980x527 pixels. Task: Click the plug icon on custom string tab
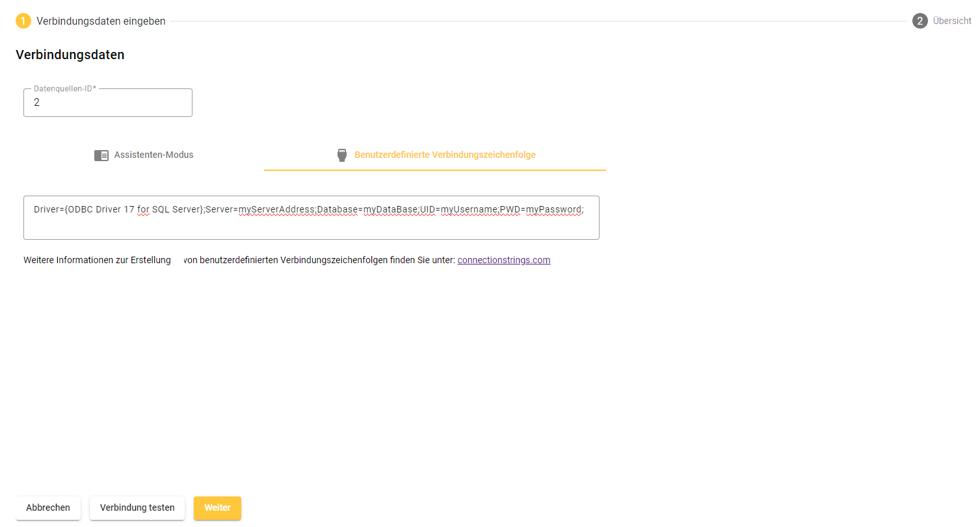point(342,155)
